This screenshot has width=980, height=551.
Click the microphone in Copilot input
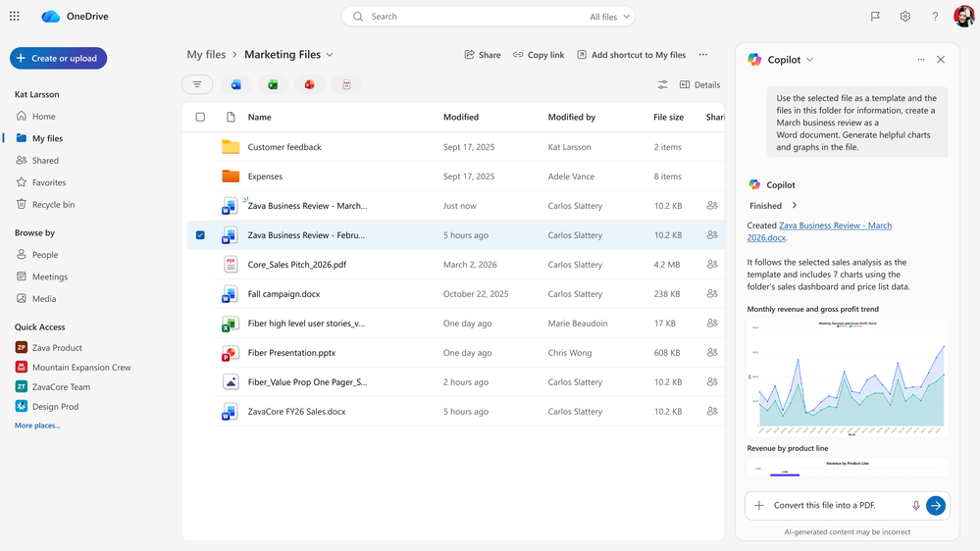[915, 505]
